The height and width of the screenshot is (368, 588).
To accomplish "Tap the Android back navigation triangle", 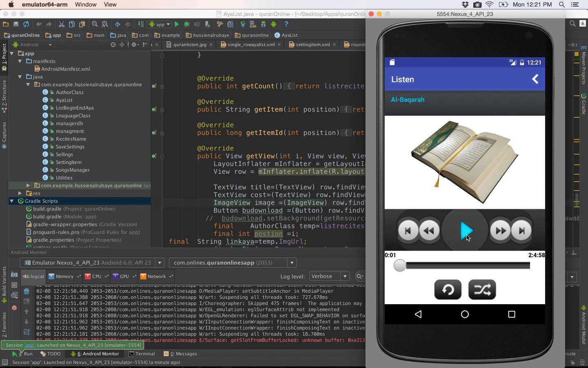I will click(418, 314).
